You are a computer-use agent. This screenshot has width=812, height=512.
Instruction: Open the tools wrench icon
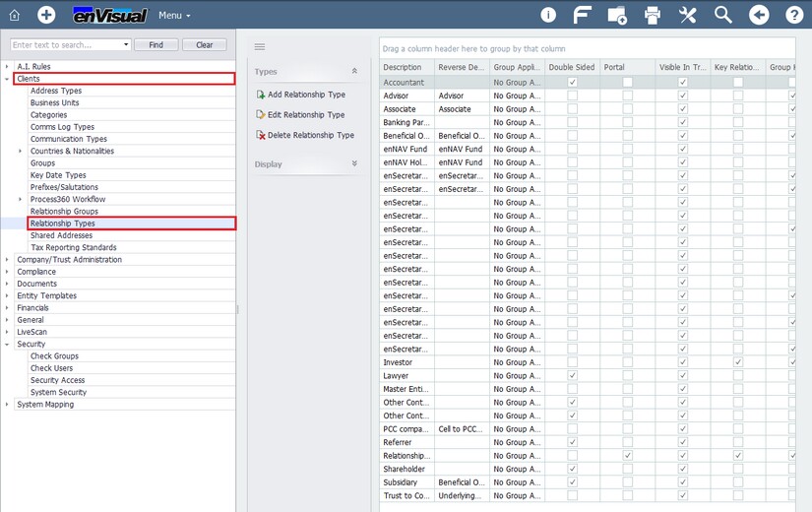(x=687, y=15)
